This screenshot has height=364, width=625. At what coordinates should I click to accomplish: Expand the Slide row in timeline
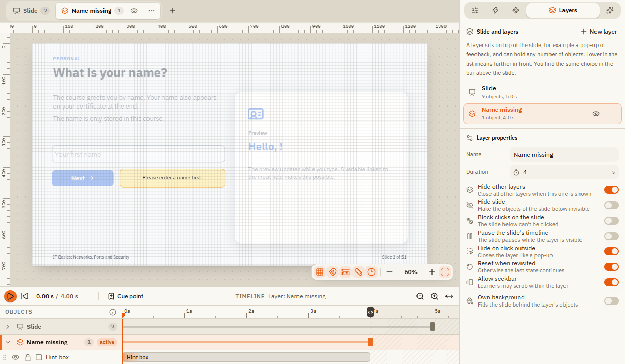(x=8, y=327)
